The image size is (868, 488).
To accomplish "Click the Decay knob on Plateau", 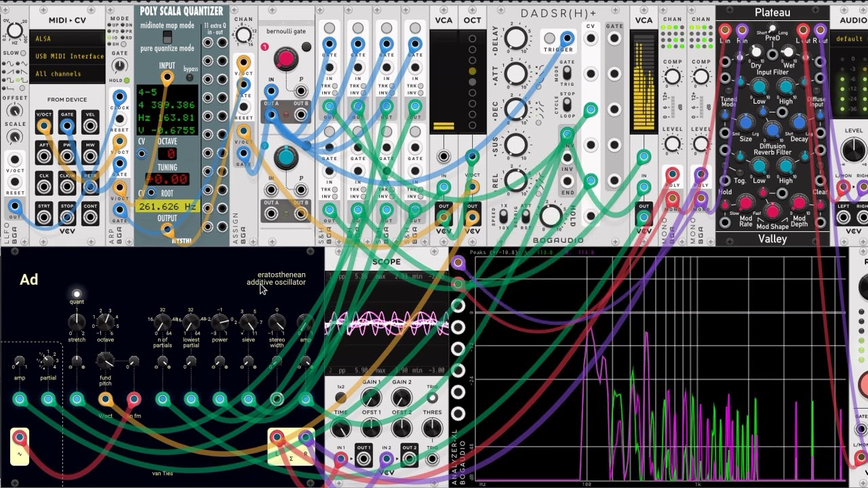I will coord(799,122).
